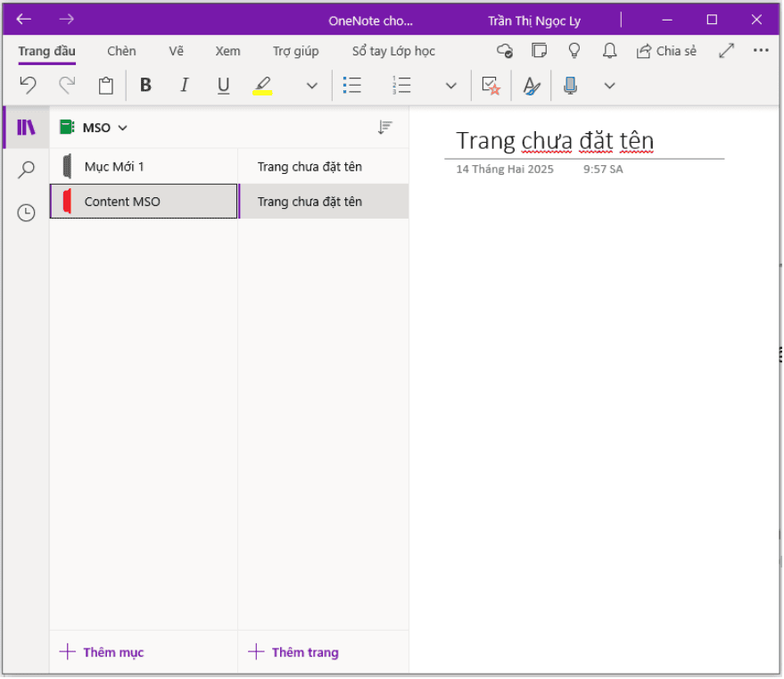The height and width of the screenshot is (679, 784).
Task: Switch to the Chèn tab
Action: pos(121,52)
